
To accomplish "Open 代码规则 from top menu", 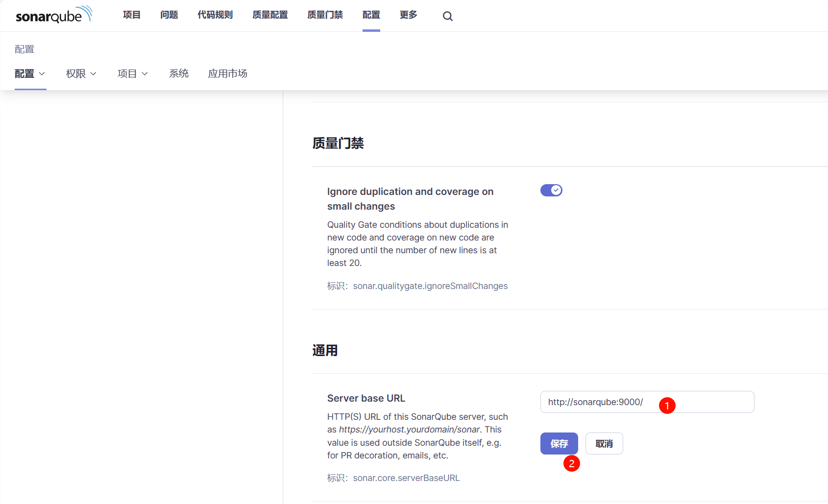I will (215, 15).
